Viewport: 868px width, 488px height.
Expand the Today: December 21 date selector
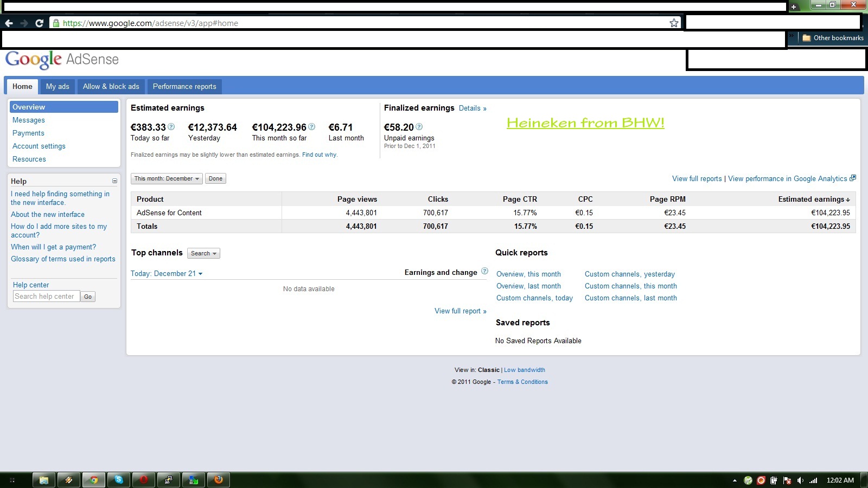167,274
